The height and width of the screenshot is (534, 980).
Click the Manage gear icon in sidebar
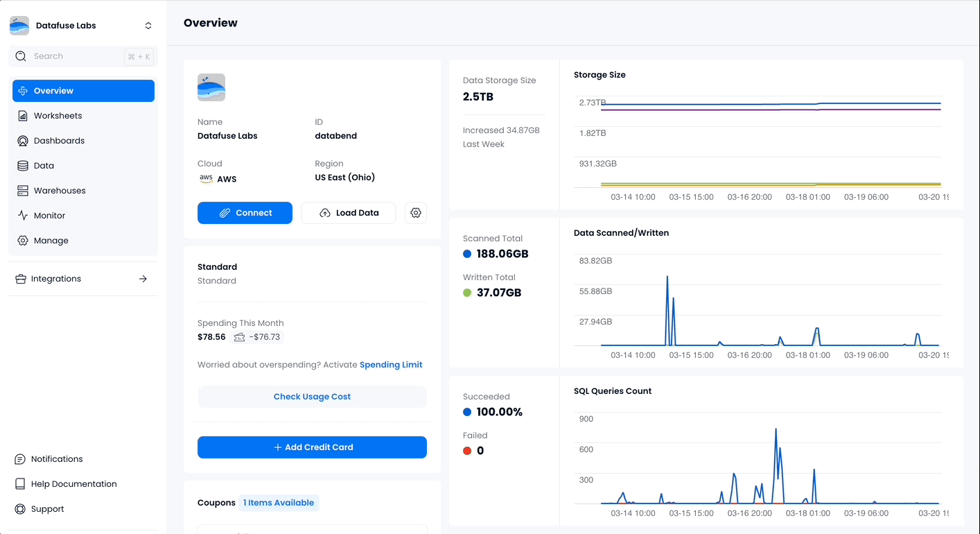pyautogui.click(x=23, y=241)
